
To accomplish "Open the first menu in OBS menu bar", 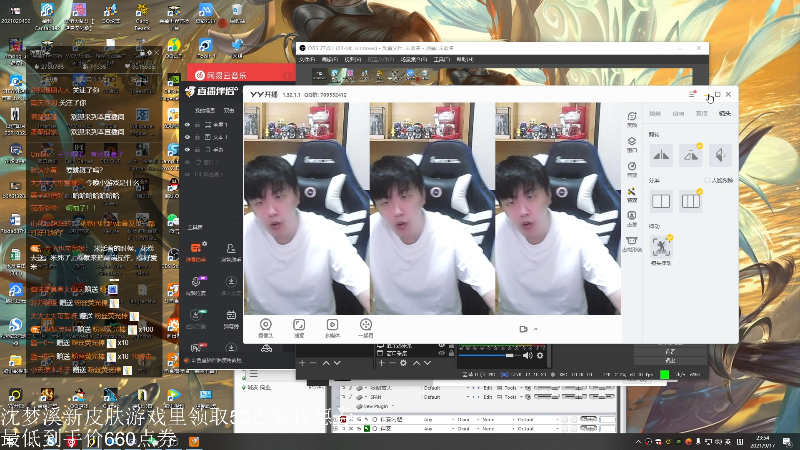I will pos(307,60).
